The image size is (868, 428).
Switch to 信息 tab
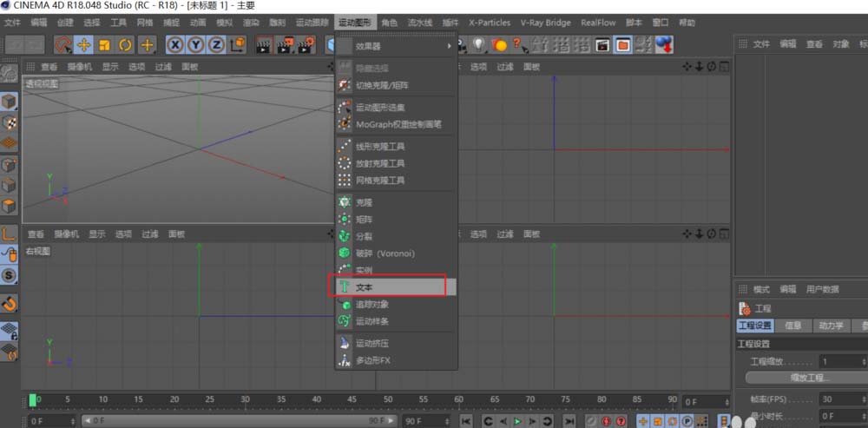click(x=793, y=326)
